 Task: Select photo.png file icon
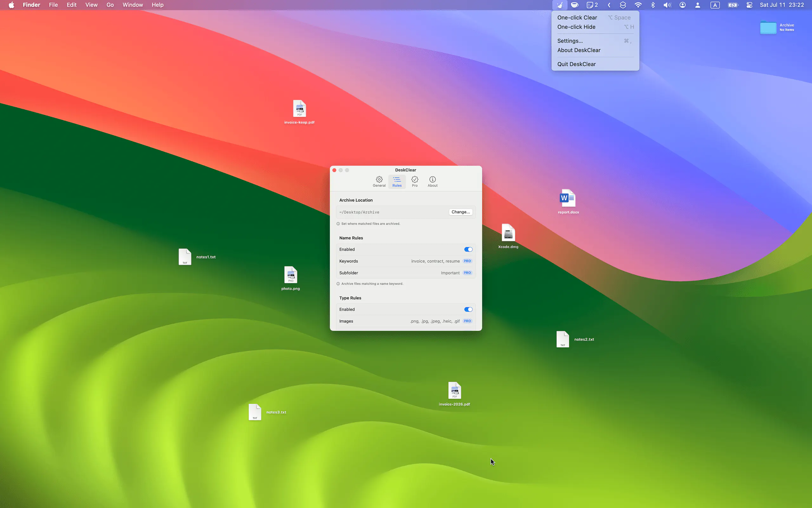(x=291, y=275)
